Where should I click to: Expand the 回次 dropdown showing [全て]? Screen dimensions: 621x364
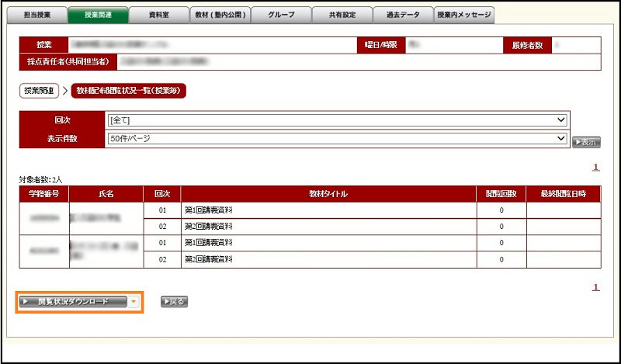(x=336, y=120)
